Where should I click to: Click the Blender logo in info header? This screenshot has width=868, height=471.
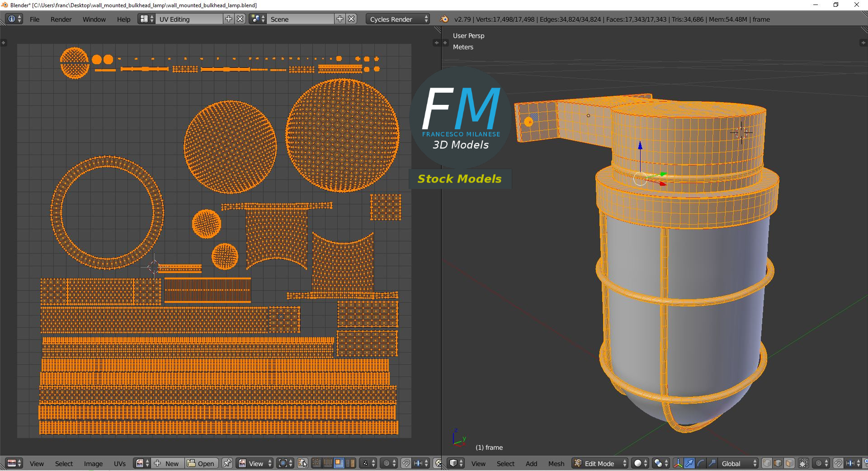[444, 19]
